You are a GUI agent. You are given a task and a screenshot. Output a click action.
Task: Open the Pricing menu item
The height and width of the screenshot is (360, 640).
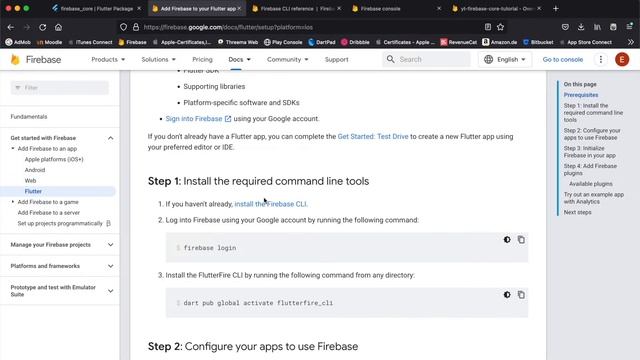(x=202, y=60)
